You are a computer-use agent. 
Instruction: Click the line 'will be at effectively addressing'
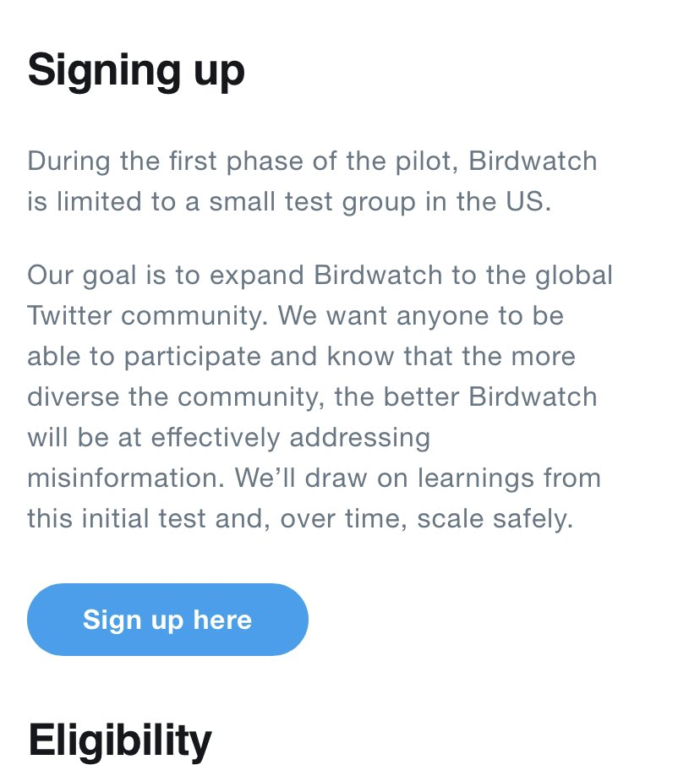pos(229,438)
